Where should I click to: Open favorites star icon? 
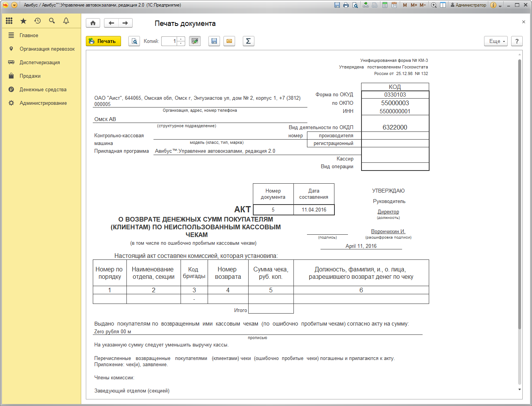[23, 21]
